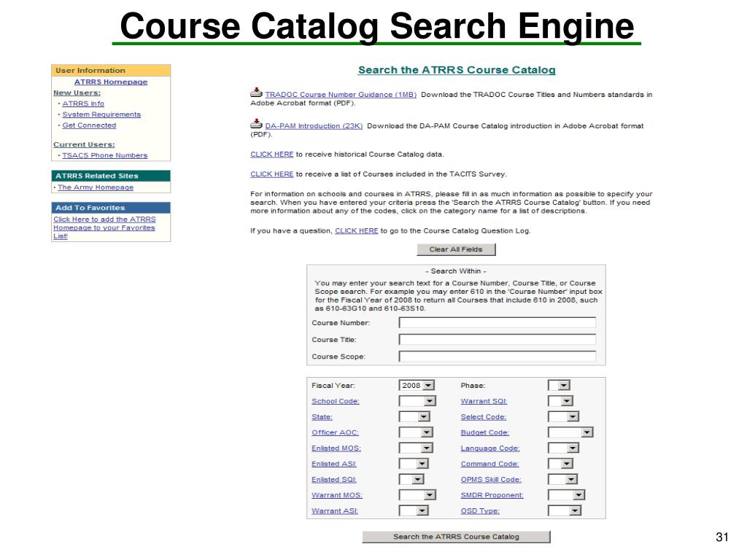Click the SMDR Proponent label link
This screenshot has height=560, width=747.
[492, 495]
